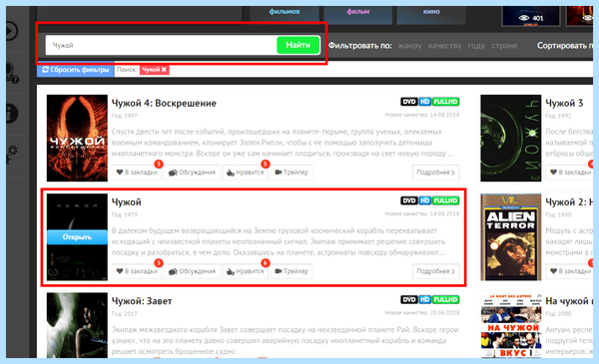Click Подробнее for Чужой 1979
The width and height of the screenshot is (599, 364).
435,271
